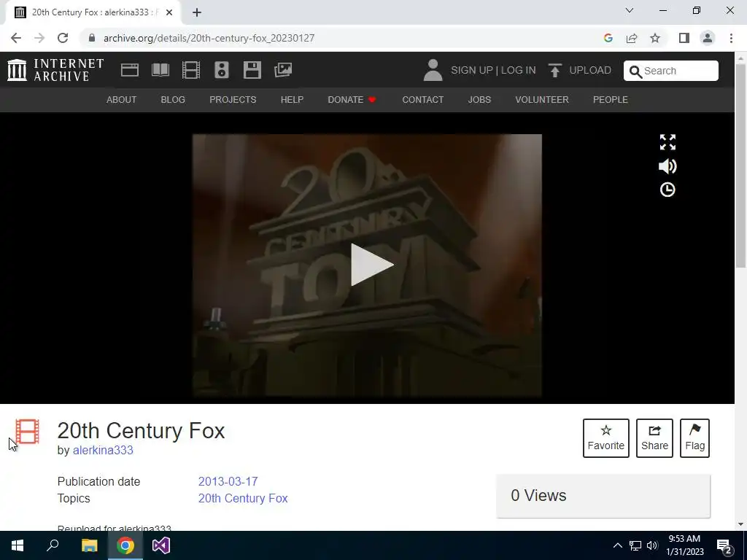Favorite this item with the star button
The width and height of the screenshot is (747, 560).
606,438
